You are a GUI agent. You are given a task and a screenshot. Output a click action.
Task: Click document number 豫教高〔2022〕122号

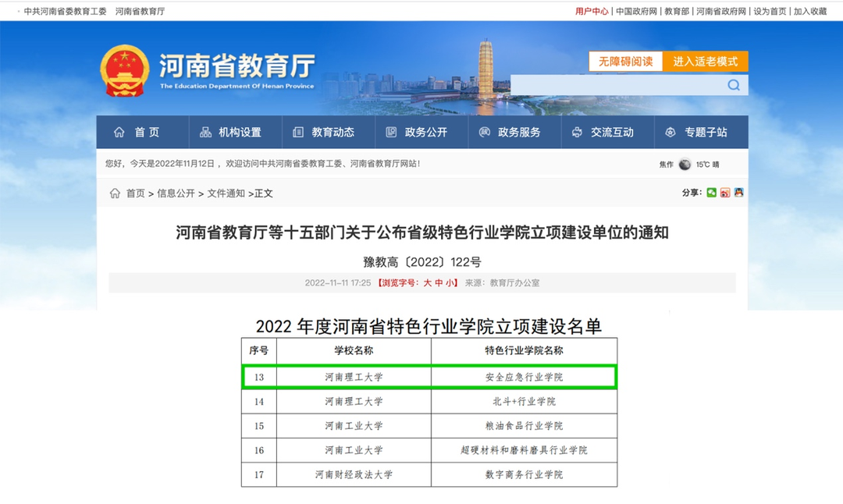[x=422, y=262]
